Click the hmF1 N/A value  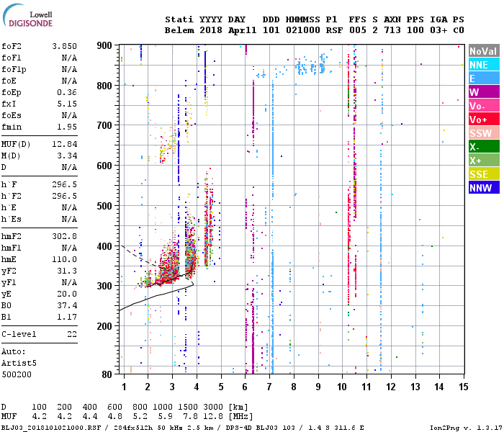tap(69, 248)
